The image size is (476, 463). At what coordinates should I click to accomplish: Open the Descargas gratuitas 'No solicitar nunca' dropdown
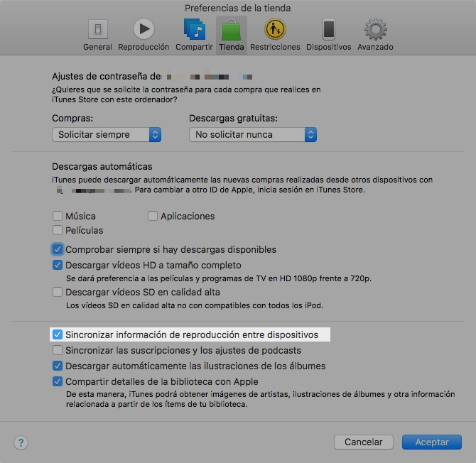(253, 134)
